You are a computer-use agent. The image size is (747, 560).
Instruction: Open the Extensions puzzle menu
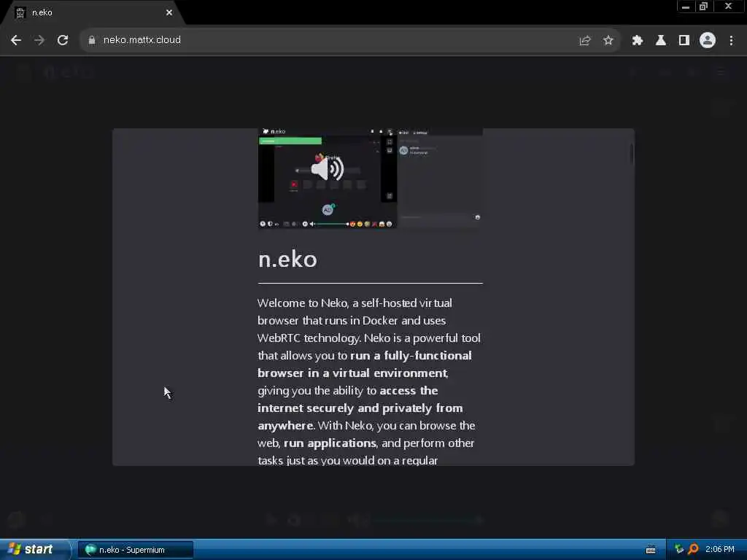[637, 41]
